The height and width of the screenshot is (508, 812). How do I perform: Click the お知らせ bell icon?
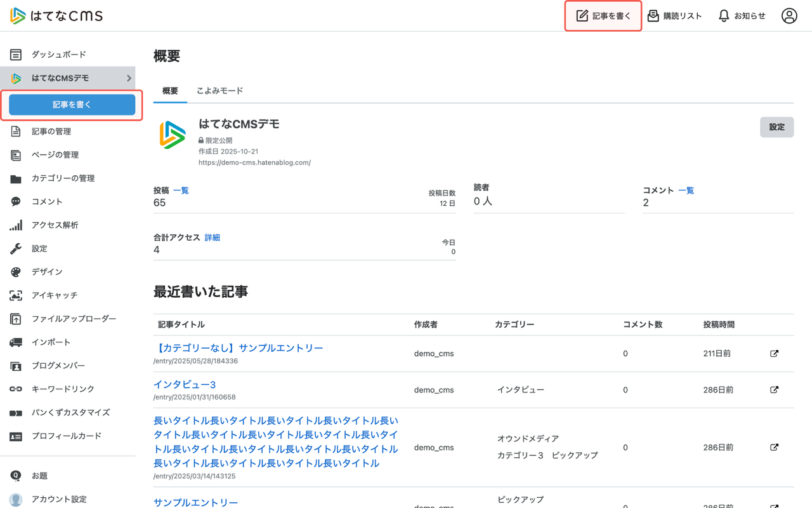click(x=723, y=15)
